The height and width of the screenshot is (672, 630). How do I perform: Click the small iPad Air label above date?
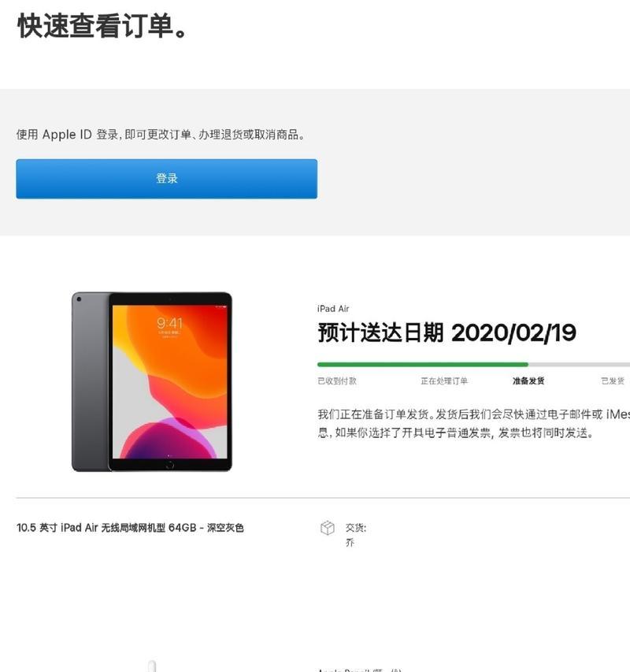333,309
